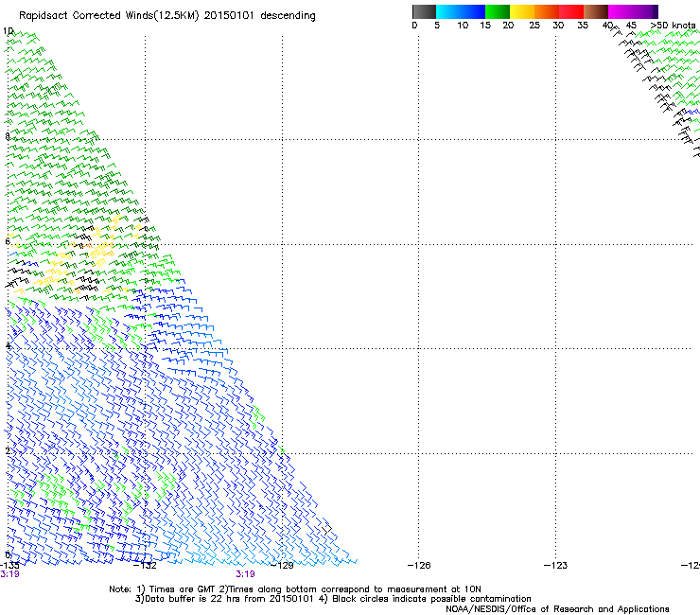Click the legend label '25'
700x615 pixels.
(534, 26)
